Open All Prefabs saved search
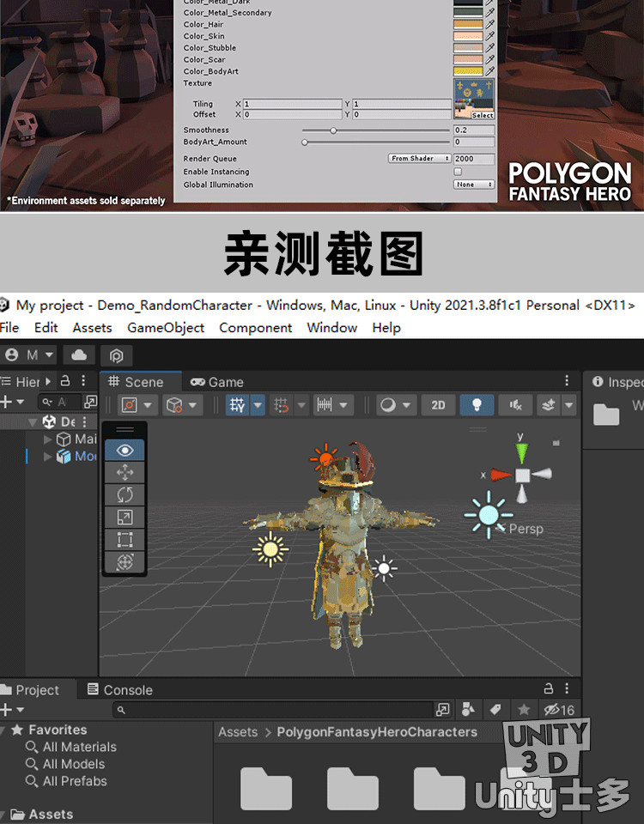 pos(75,781)
